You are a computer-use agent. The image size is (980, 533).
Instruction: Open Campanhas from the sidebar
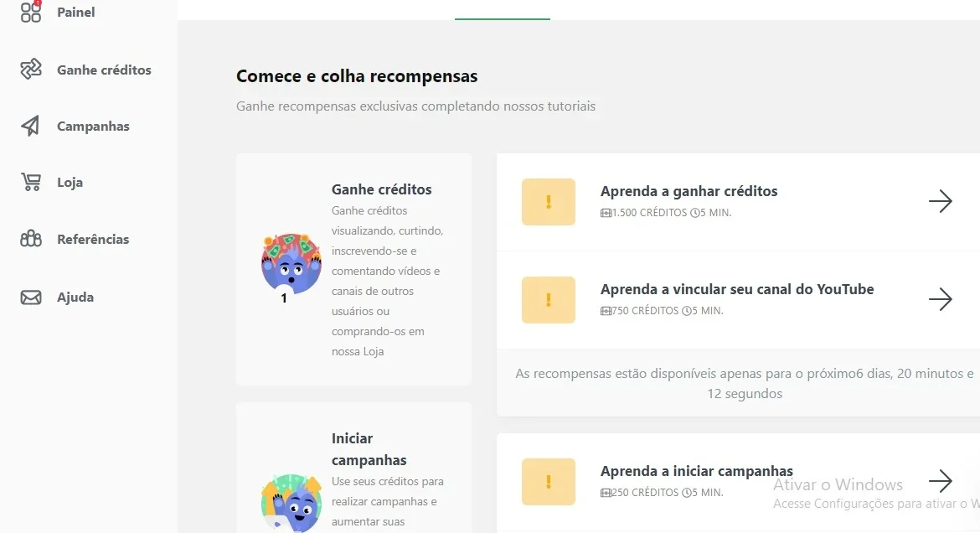[93, 127]
